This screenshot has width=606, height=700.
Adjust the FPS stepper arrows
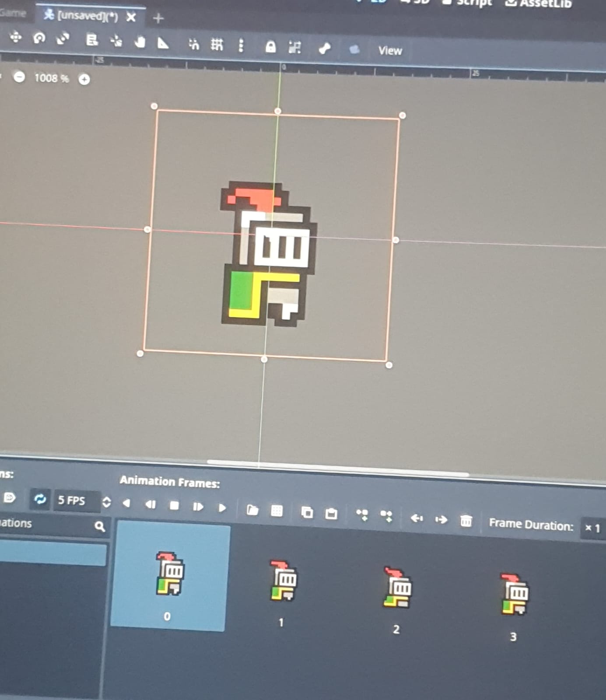[x=106, y=502]
